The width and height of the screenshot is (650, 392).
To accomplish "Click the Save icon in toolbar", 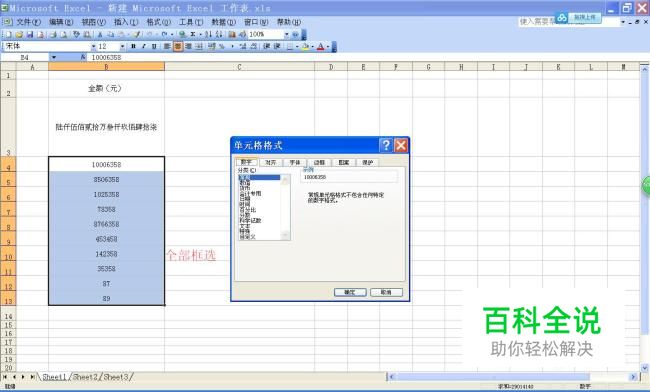I will click(30, 34).
